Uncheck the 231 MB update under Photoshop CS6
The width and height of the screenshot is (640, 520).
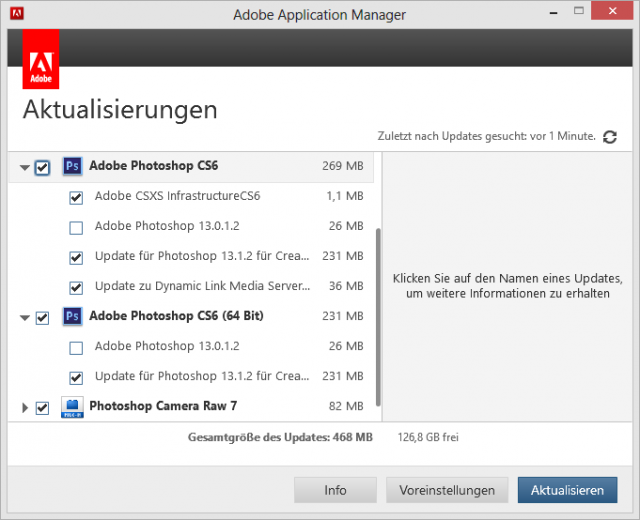tap(76, 258)
